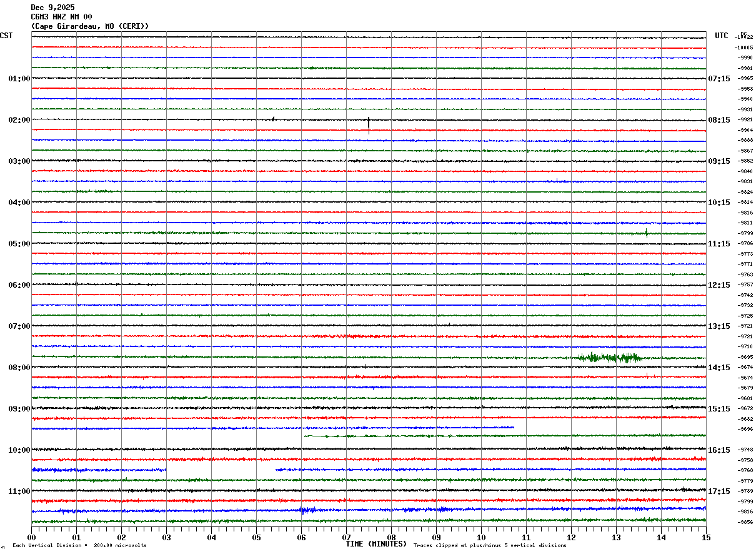Click the DC offset value '-9786'
The image size is (756, 554).
pyautogui.click(x=746, y=243)
